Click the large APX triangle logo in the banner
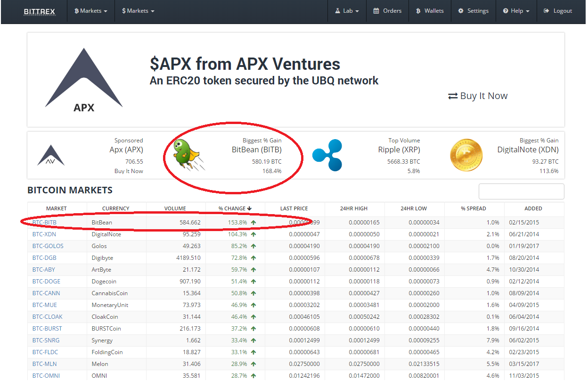 click(x=84, y=80)
